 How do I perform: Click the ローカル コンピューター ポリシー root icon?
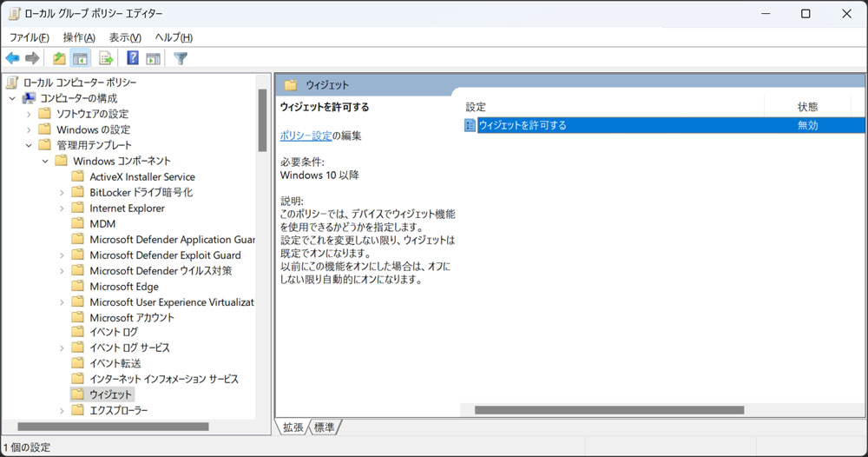tap(11, 83)
